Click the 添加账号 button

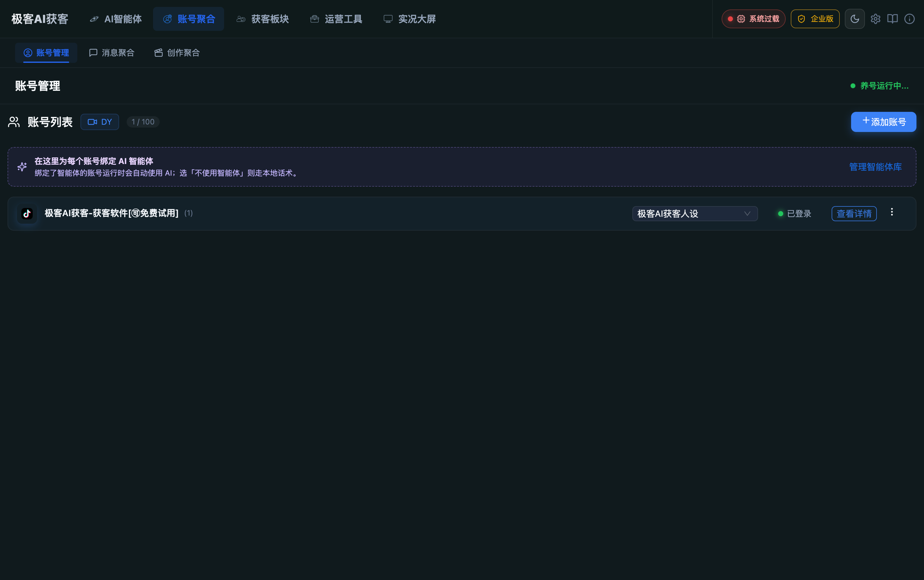[883, 122]
